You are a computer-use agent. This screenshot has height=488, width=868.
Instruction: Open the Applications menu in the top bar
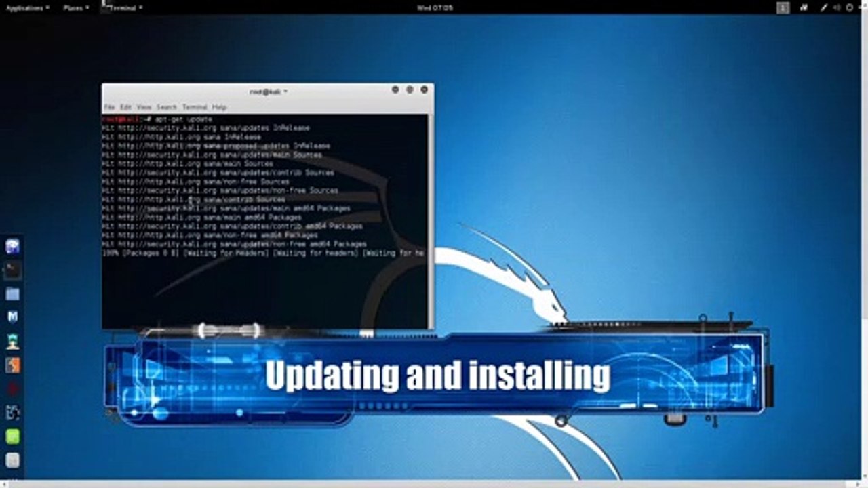[27, 7]
